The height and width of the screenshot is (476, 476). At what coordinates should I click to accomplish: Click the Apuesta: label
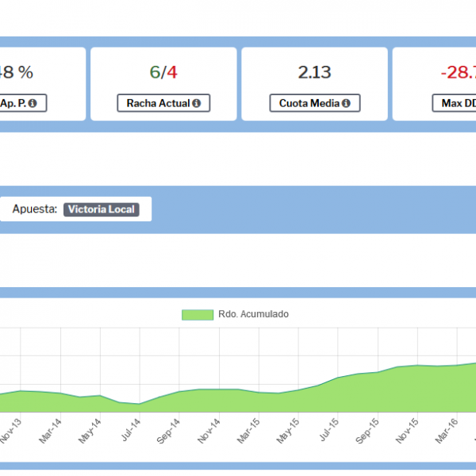tap(35, 209)
